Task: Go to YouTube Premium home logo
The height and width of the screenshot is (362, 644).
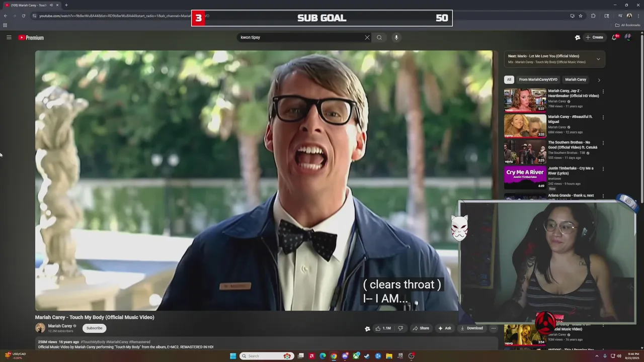Action: (31, 38)
